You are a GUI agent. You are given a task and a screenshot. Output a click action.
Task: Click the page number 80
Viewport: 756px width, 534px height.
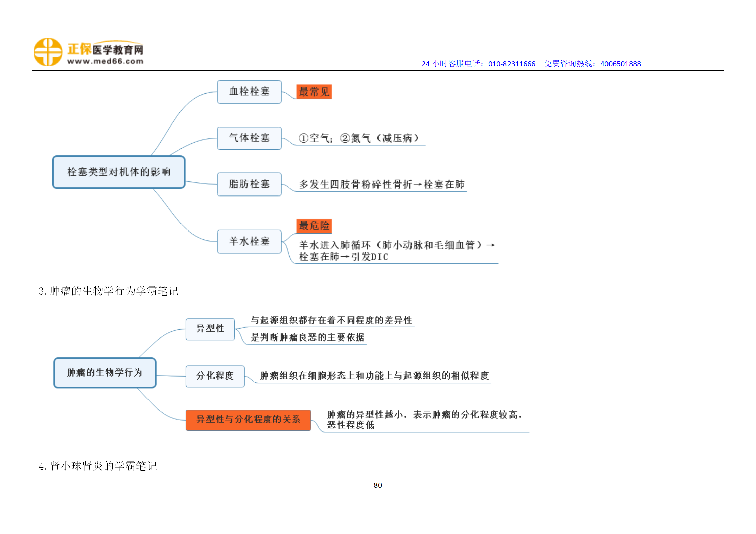pos(377,485)
